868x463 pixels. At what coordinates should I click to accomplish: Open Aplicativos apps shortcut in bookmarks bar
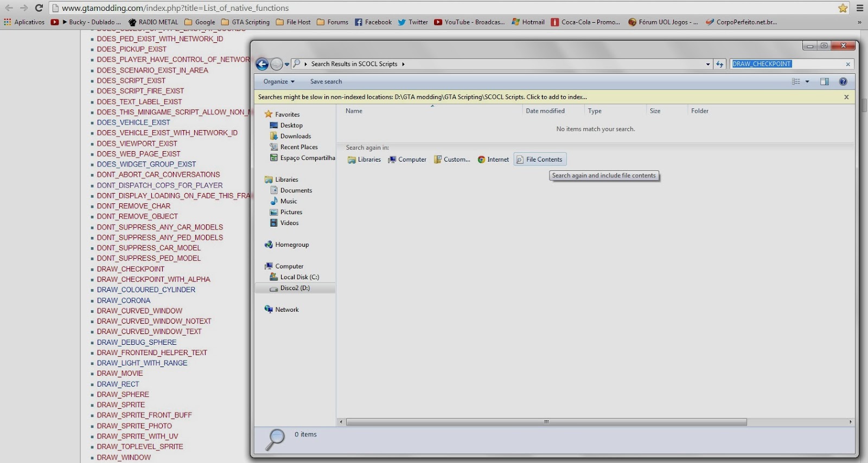[24, 22]
